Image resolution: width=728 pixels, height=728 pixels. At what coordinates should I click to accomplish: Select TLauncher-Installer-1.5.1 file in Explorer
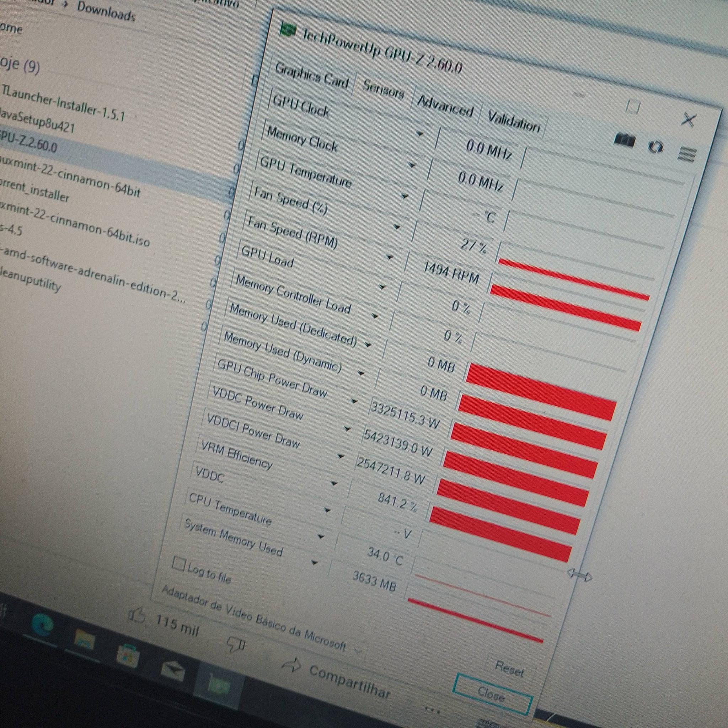(x=63, y=103)
